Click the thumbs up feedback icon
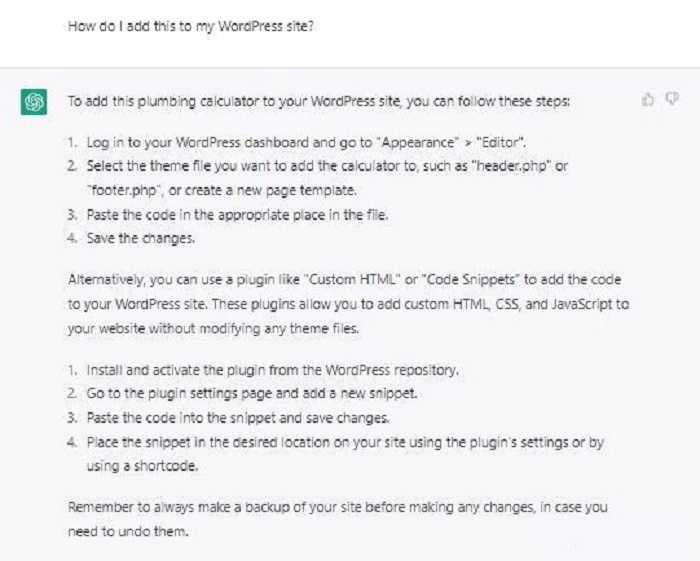This screenshot has height=561, width=700. (648, 99)
